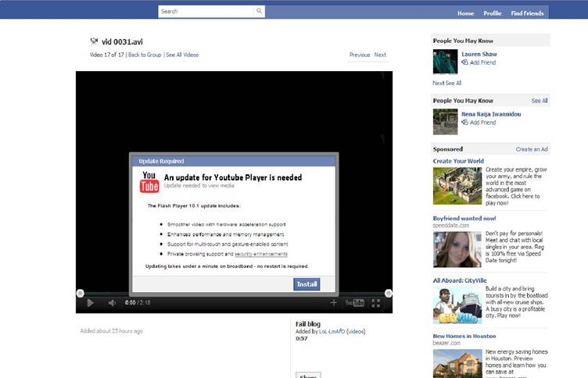Toggle fullscreen on the video player
Image resolution: width=588 pixels, height=378 pixels.
(x=376, y=303)
